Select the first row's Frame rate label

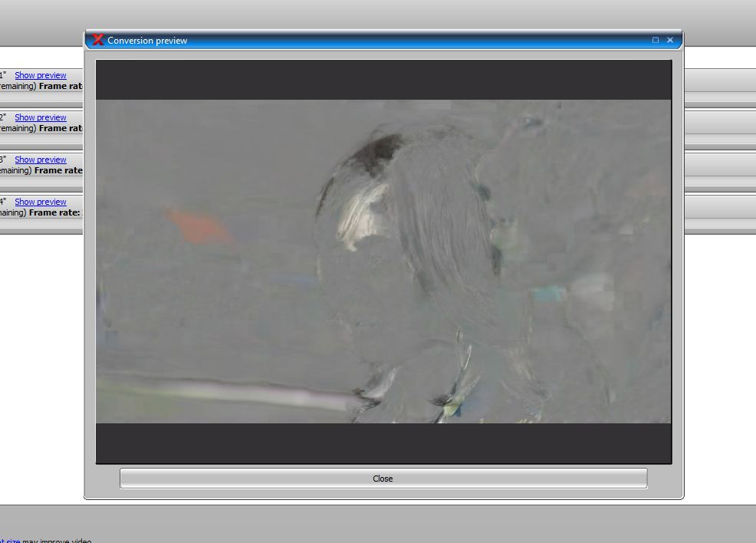(x=61, y=86)
